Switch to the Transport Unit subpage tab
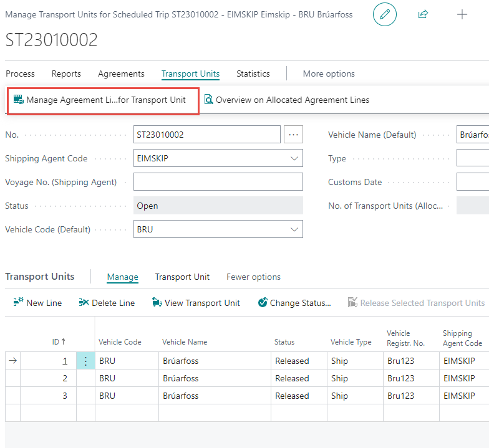This screenshot has width=489, height=448. click(x=182, y=277)
